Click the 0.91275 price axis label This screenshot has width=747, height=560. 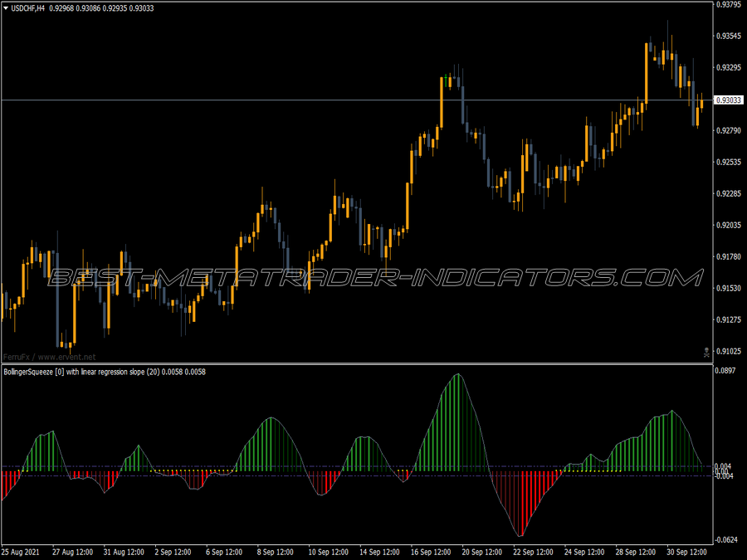tap(729, 319)
